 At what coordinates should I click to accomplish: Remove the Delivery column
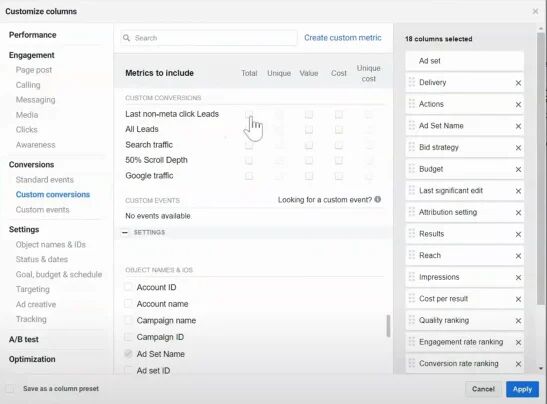(x=518, y=83)
